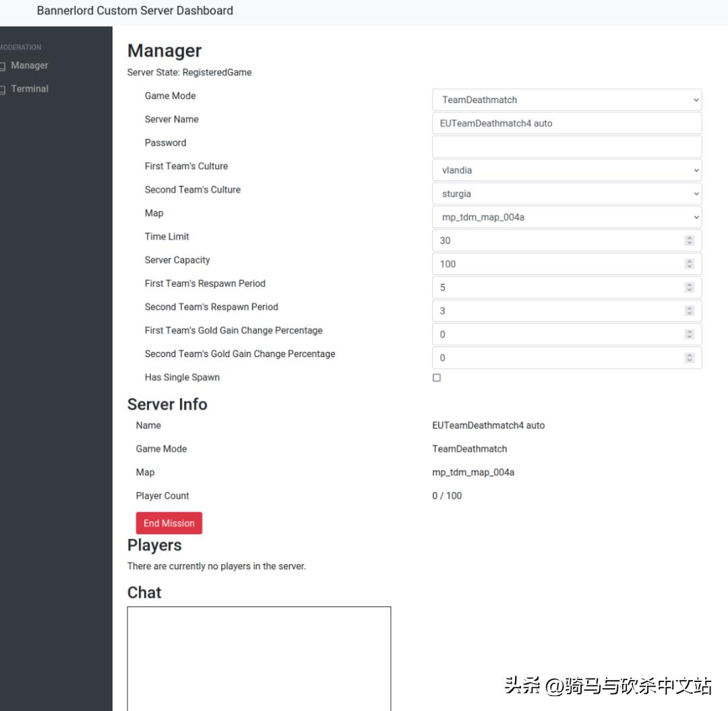Click the Player Count value 0 / 100

pos(447,495)
